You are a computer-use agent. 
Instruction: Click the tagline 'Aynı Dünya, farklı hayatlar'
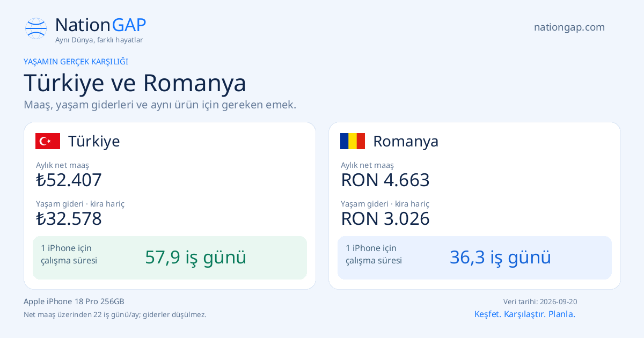click(99, 40)
